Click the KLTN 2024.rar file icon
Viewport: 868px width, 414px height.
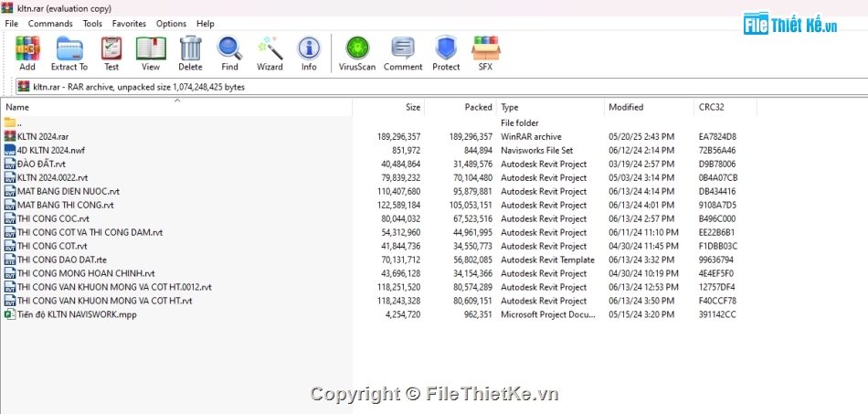[x=10, y=136]
